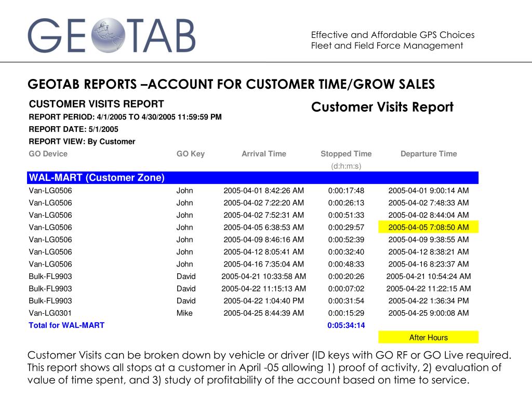
Task: Click the yellow 'After Hours' legend box
Action: tap(429, 337)
